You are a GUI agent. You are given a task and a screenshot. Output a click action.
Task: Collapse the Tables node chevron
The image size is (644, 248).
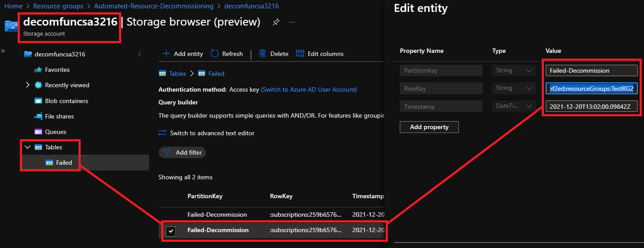point(28,147)
